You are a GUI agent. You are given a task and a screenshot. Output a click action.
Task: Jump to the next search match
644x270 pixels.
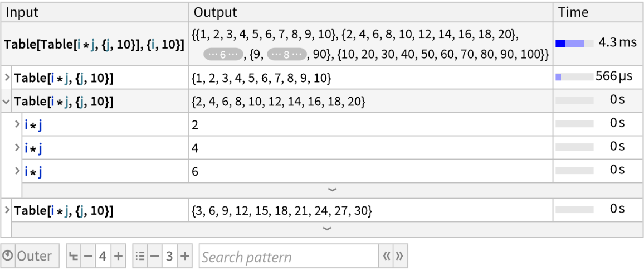(x=398, y=257)
